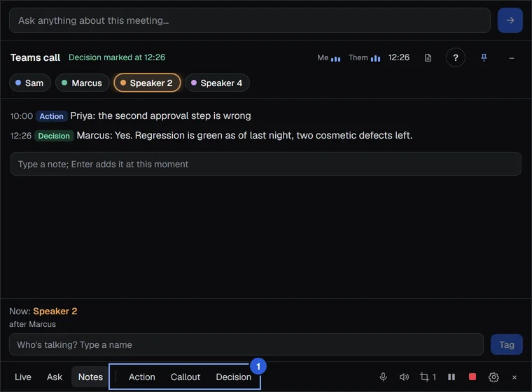Pause the recording
Viewport: 532px width, 392px height.
coord(451,377)
